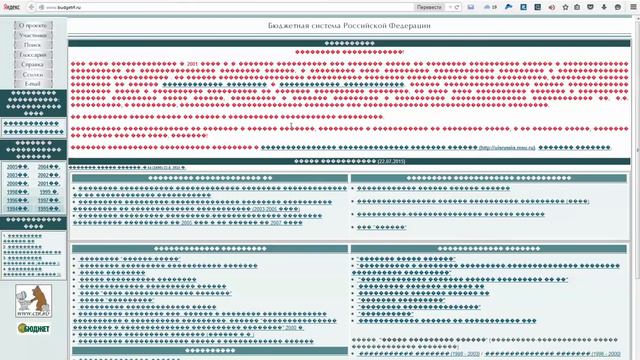
Task: Click the bear and computer banner image
Action: [33, 301]
